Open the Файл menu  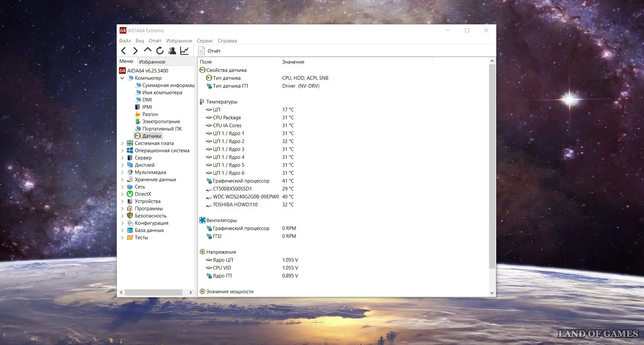(125, 41)
